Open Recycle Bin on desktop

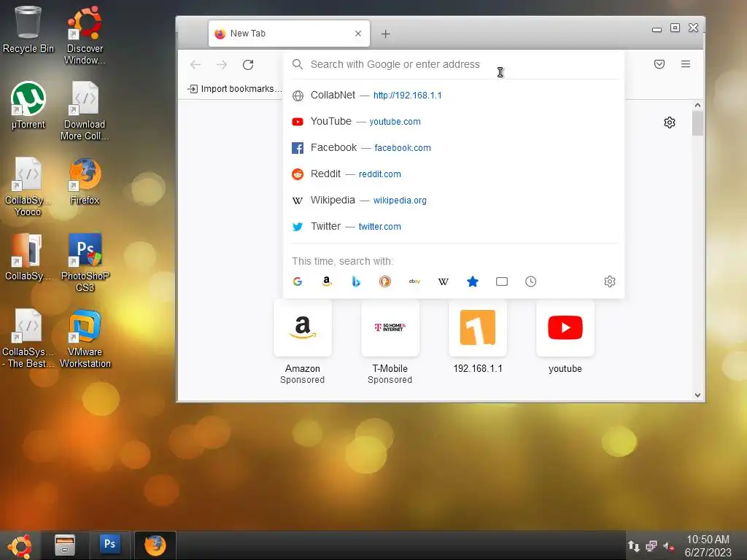pos(28,29)
